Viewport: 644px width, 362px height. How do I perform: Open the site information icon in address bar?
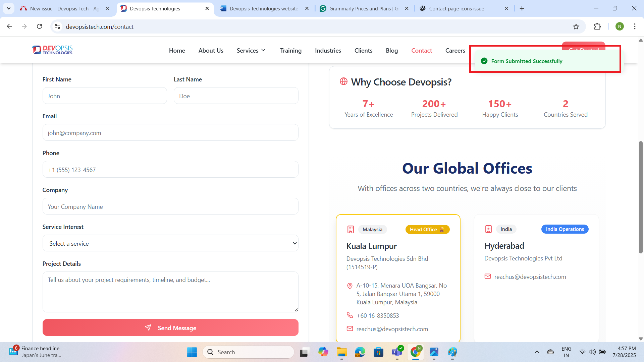click(57, 26)
